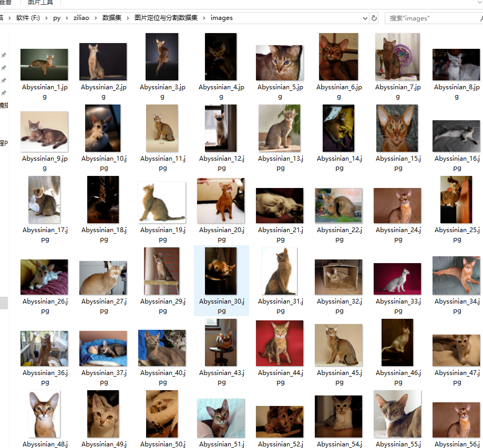The height and width of the screenshot is (448, 483).
Task: Select Abyssinian_11.jpg thumbnail
Action: click(162, 128)
